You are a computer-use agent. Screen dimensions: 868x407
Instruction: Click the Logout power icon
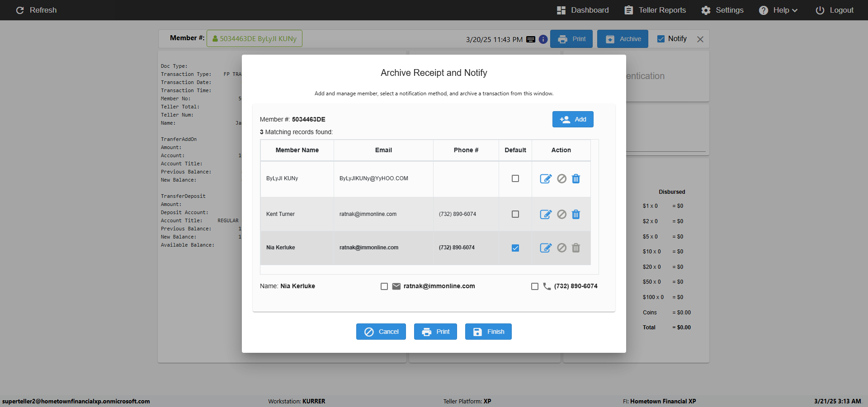pos(820,10)
